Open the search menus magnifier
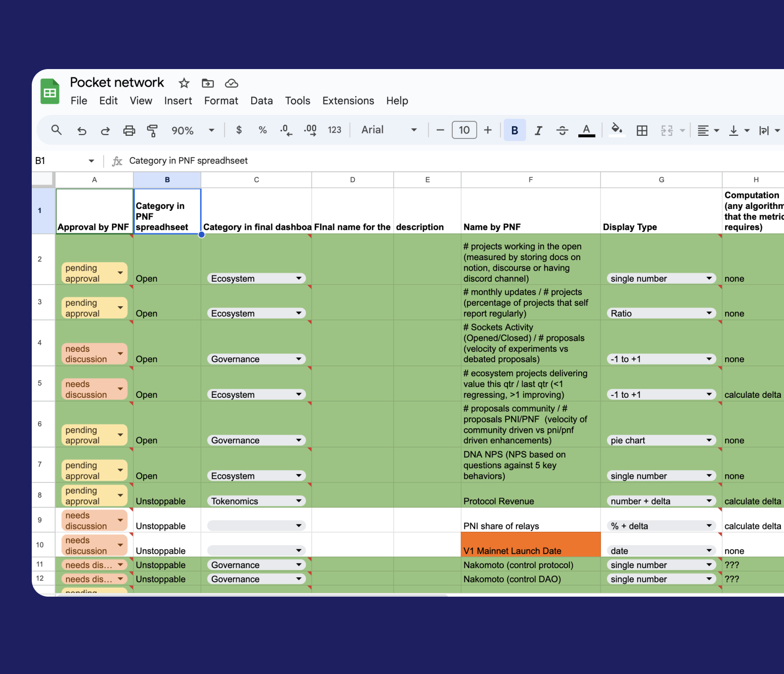 coord(56,130)
